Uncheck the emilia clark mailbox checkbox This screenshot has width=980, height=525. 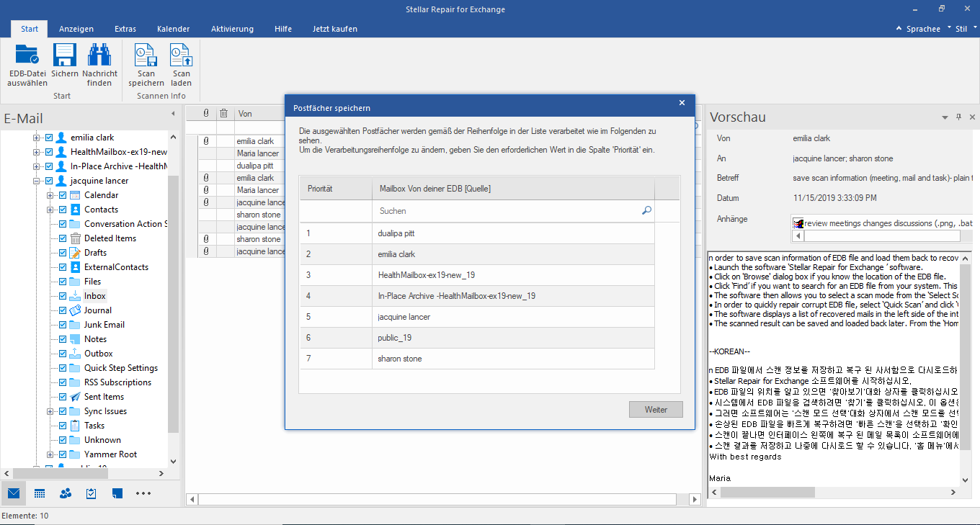(49, 138)
